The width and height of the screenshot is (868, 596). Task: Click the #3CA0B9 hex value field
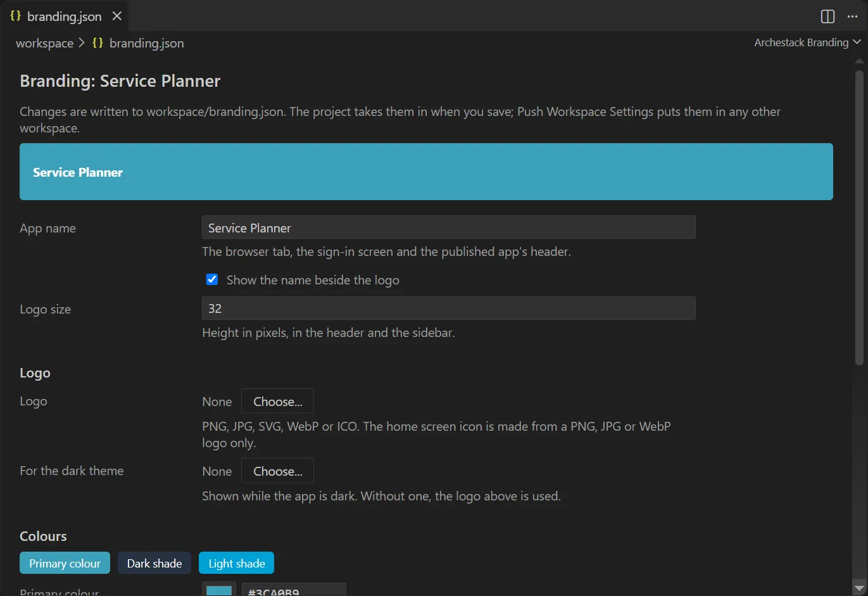(x=294, y=590)
